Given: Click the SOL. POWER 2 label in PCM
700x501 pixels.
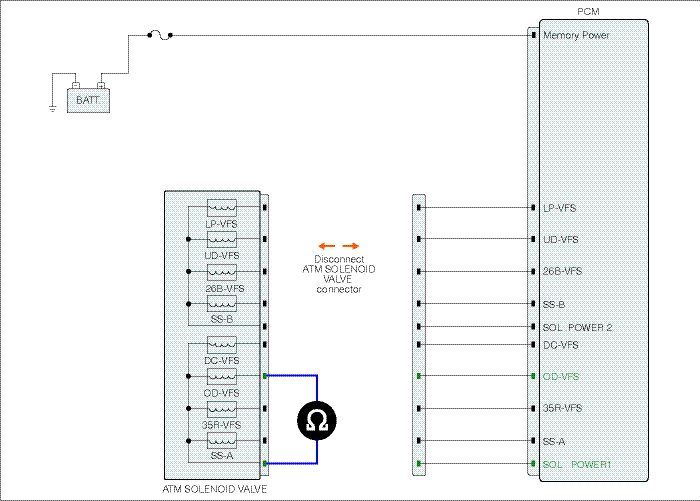Looking at the screenshot, I should coord(577,328).
